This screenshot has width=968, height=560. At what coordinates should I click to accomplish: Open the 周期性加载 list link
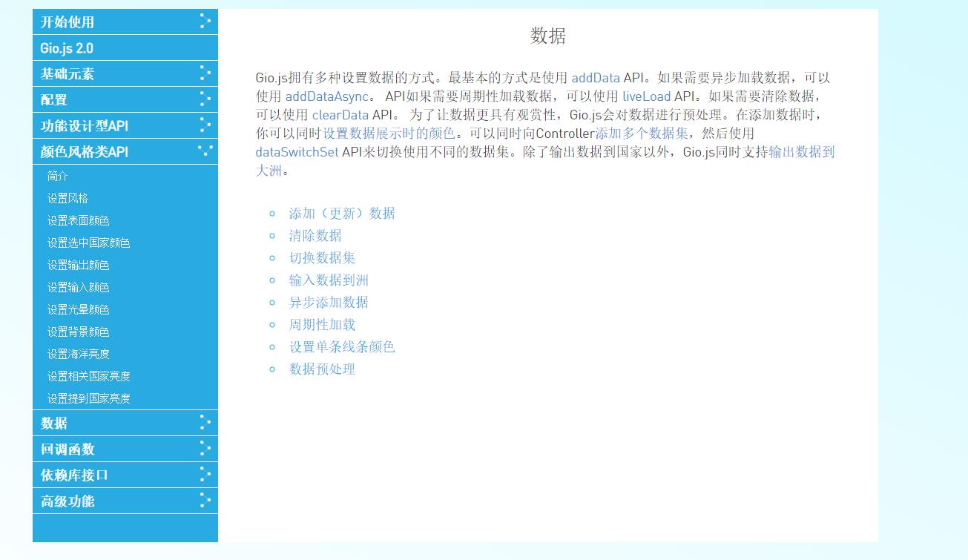tap(322, 324)
